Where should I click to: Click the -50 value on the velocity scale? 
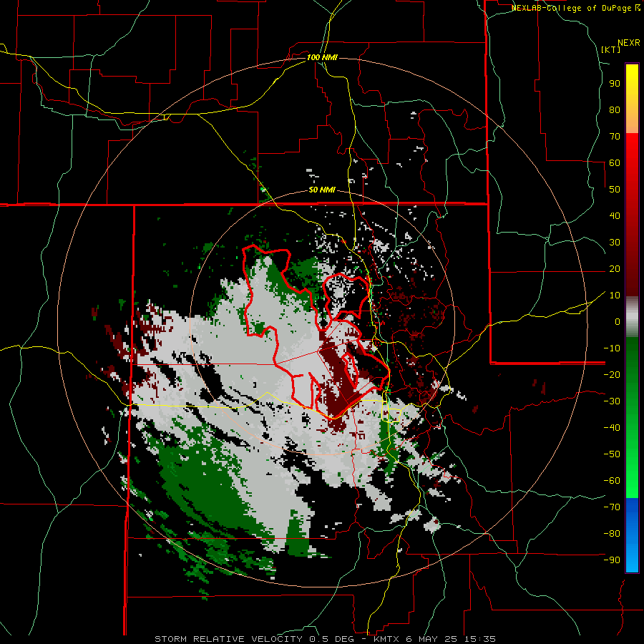click(x=612, y=454)
